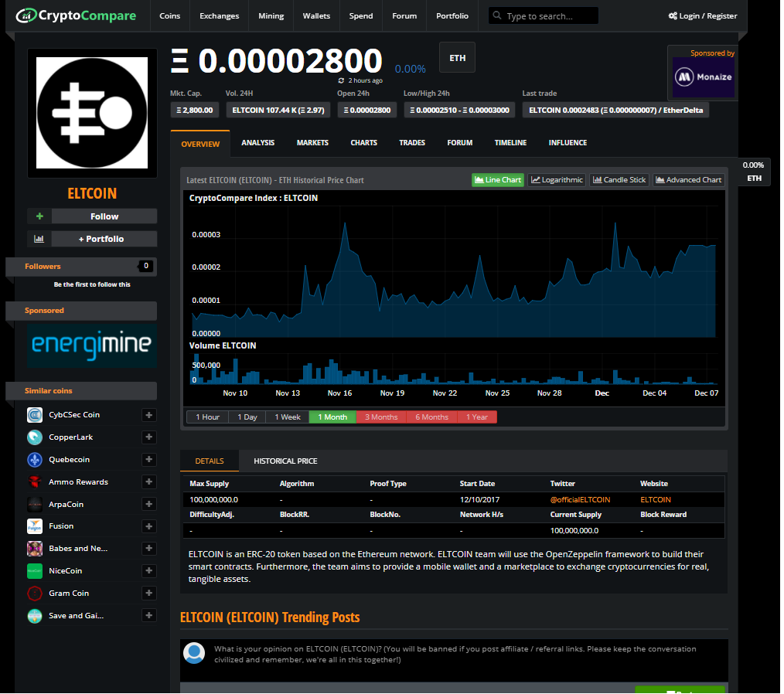The width and height of the screenshot is (784, 694).
Task: Select the 1 Month time range
Action: (x=332, y=417)
